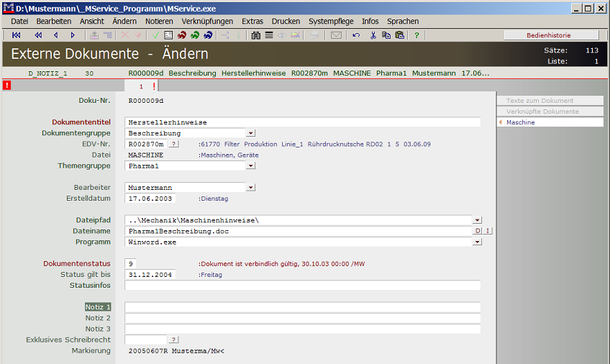
Task: Click the blue swirl toolbar icon
Action: 208,35
